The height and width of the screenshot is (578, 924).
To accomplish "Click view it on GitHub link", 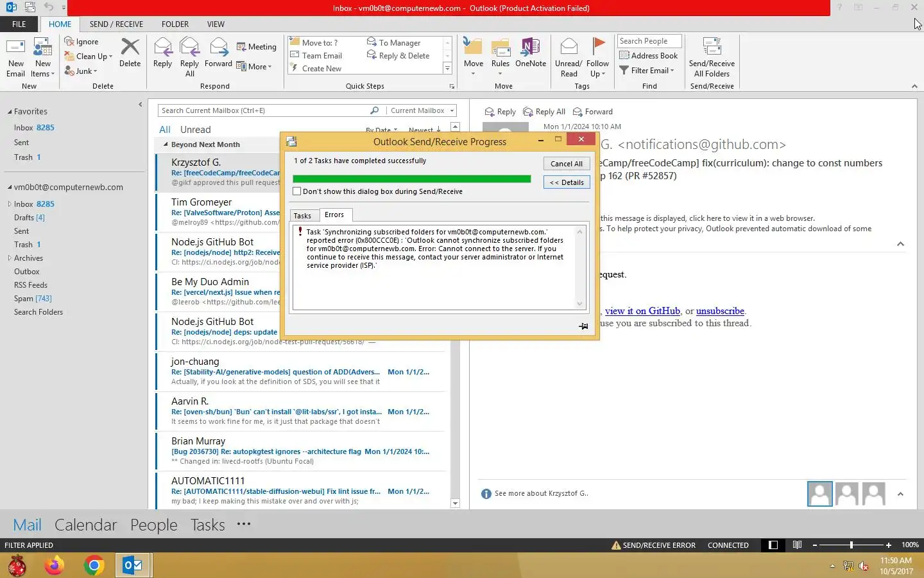I will point(642,311).
